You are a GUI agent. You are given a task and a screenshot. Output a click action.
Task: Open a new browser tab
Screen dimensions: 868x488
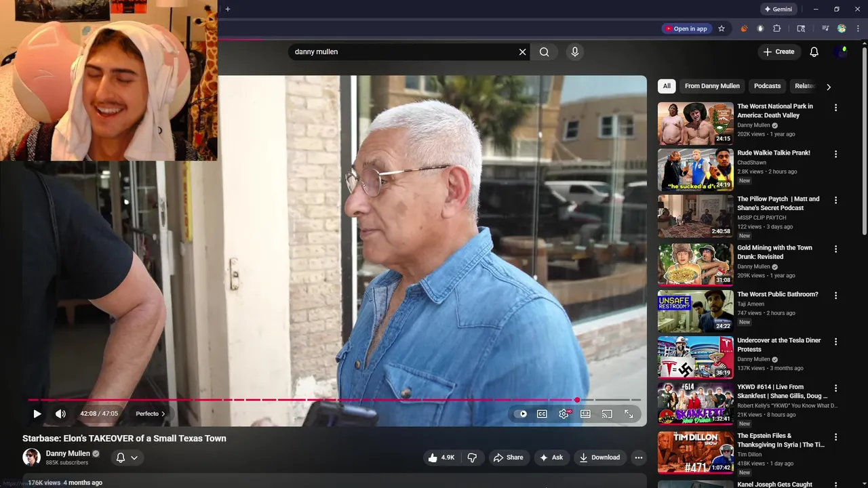click(228, 9)
